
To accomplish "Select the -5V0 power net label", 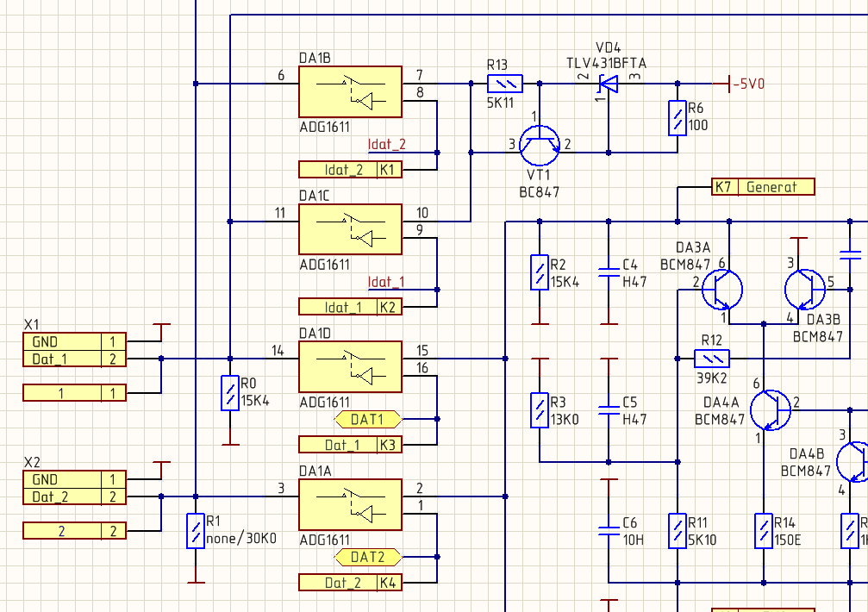I will point(748,84).
